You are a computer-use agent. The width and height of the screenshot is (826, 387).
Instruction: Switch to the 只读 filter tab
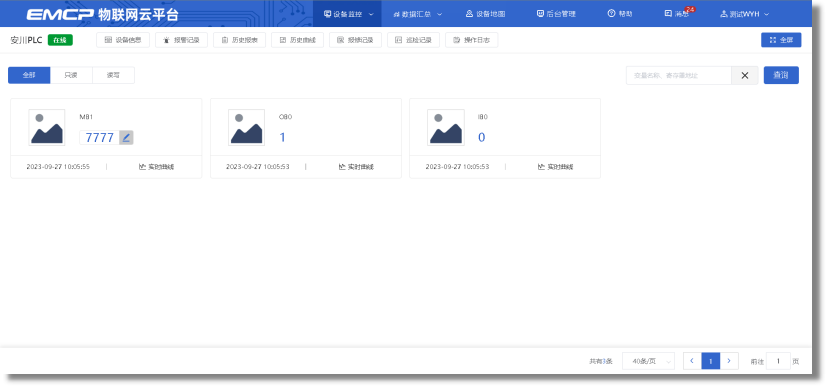71,75
